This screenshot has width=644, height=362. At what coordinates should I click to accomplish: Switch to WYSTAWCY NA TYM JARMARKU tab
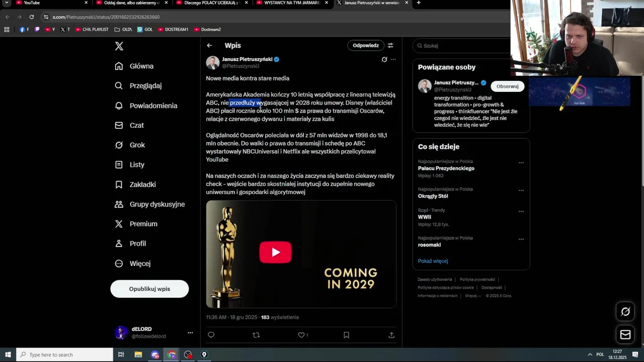[x=291, y=3]
